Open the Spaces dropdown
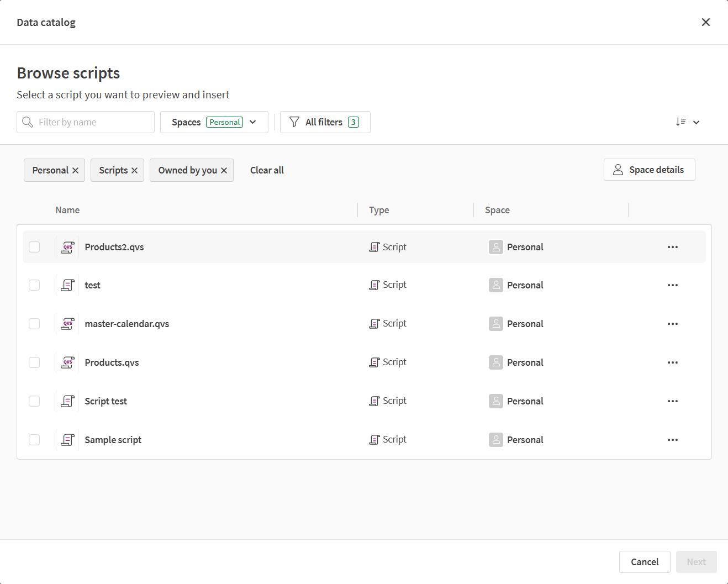 214,122
